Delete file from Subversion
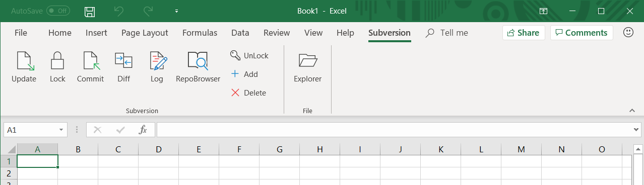Image resolution: width=644 pixels, height=185 pixels. [x=248, y=92]
